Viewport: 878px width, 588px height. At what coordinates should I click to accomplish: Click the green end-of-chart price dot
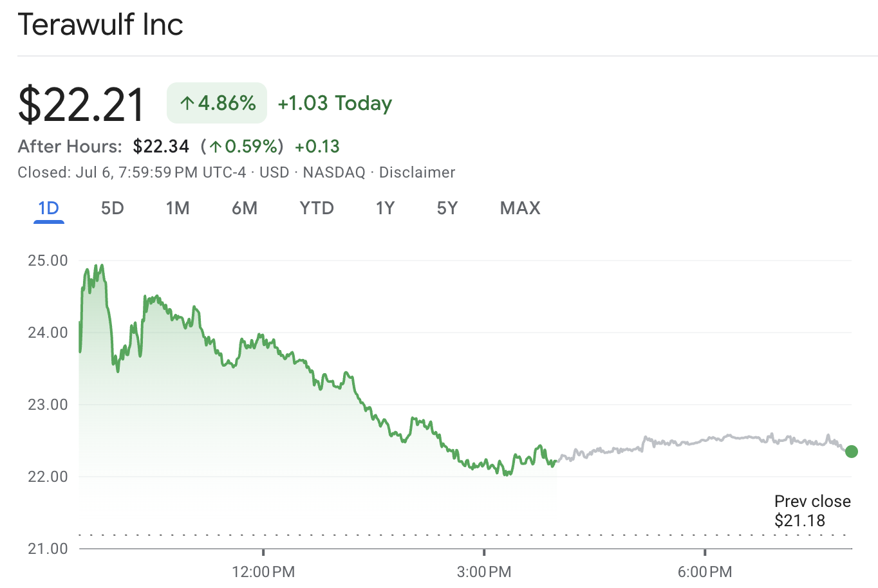[x=851, y=452]
